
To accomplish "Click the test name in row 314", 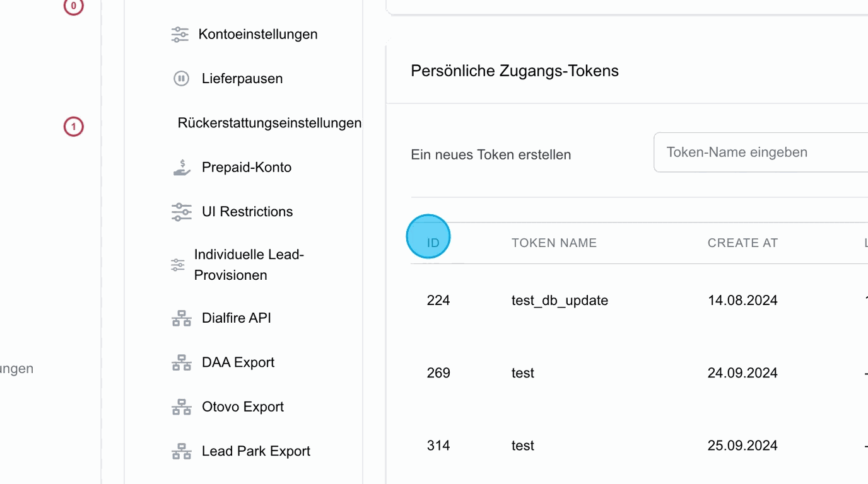I will 523,446.
